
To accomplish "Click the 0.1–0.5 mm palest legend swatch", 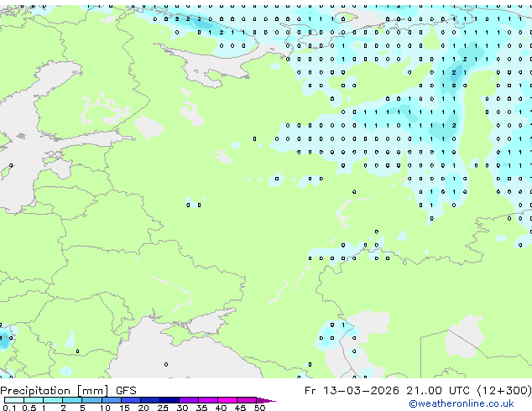I will click(14, 400).
